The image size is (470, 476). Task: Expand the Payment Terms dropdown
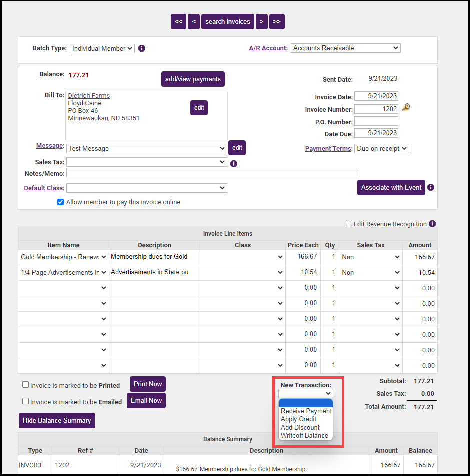(x=381, y=148)
